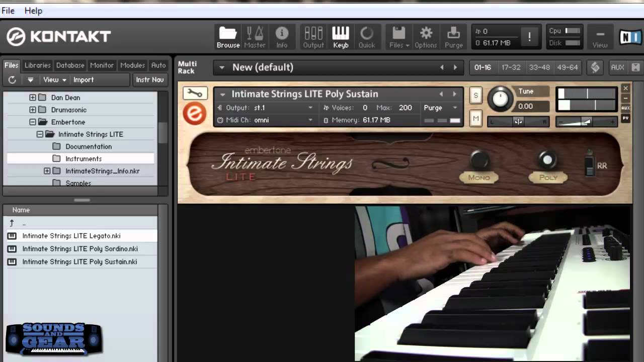Click the Kontakt logo
644x362 pixels.
coord(58,37)
